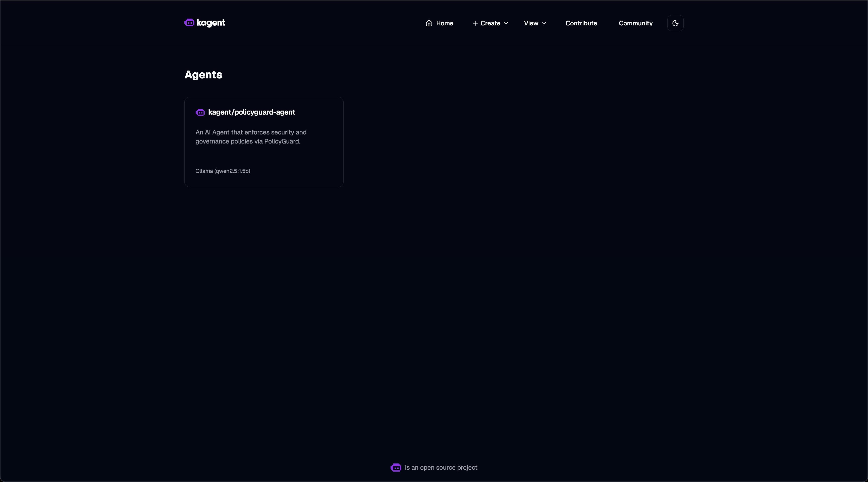868x482 pixels.
Task: Click the "is an open source project" footer text
Action: click(441, 467)
